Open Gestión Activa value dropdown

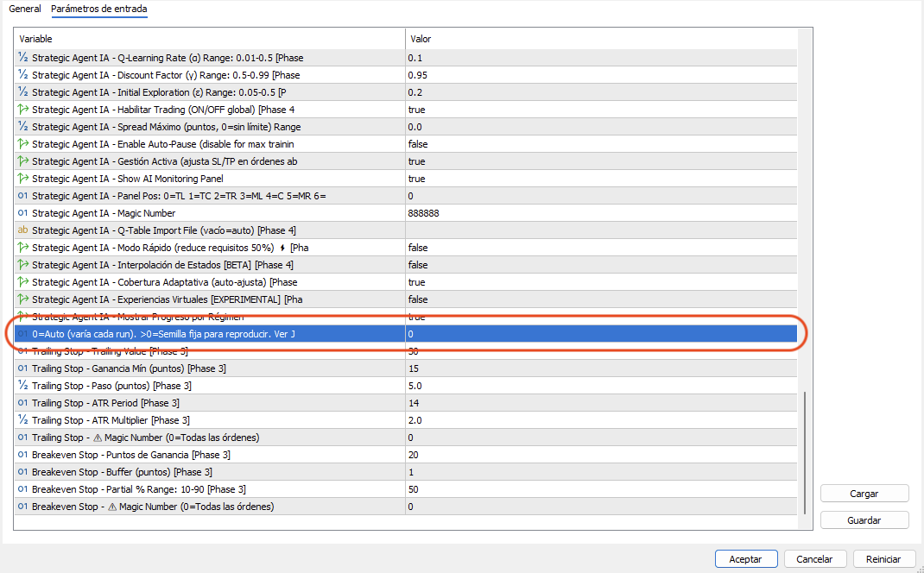click(x=600, y=161)
